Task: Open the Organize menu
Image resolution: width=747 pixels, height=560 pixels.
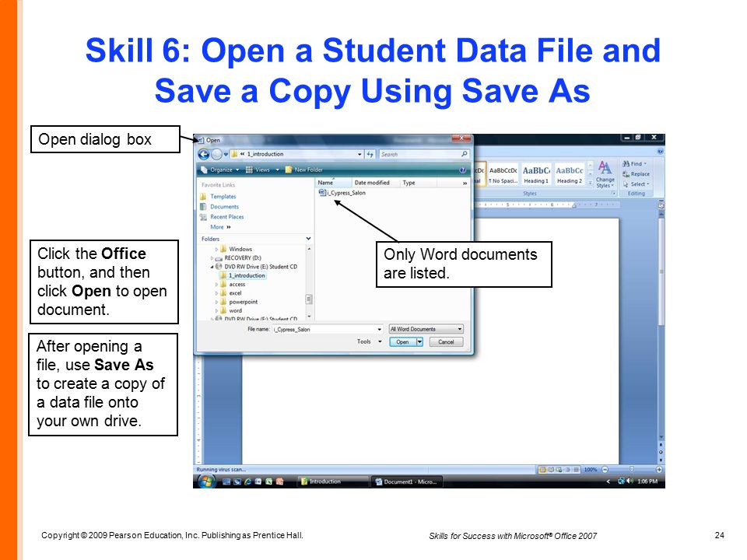Action: coord(220,170)
